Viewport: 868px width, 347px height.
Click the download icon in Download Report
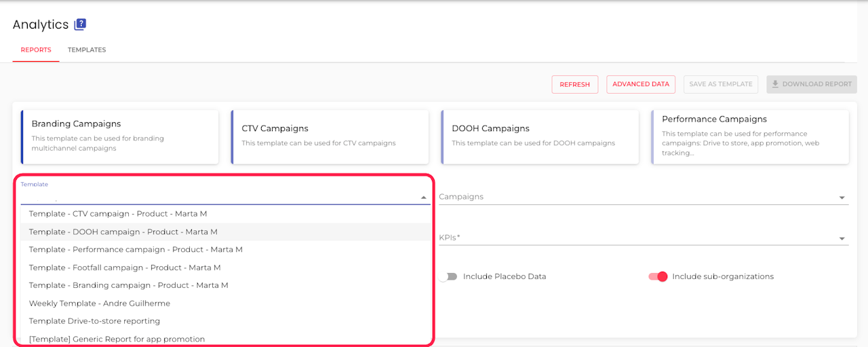[x=775, y=84]
